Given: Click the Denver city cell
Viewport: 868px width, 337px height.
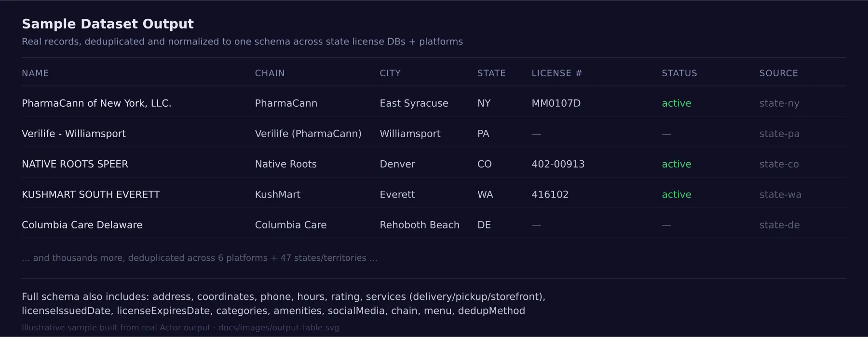Looking at the screenshot, I should (397, 164).
